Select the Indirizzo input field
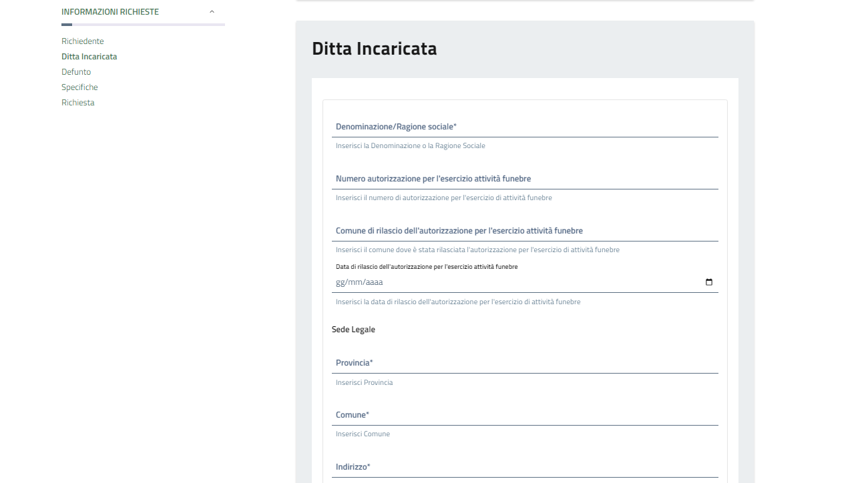The width and height of the screenshot is (868, 483). pos(525,467)
